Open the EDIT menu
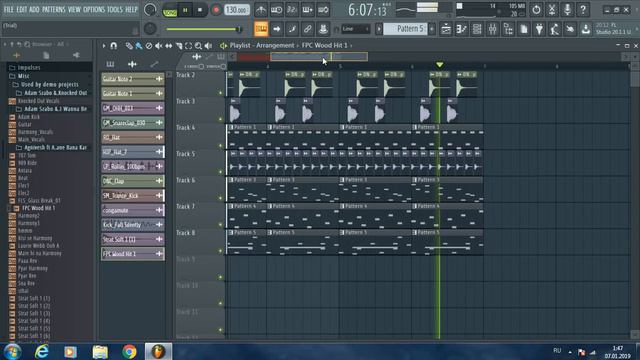This screenshot has height=360, width=640. tap(22, 9)
